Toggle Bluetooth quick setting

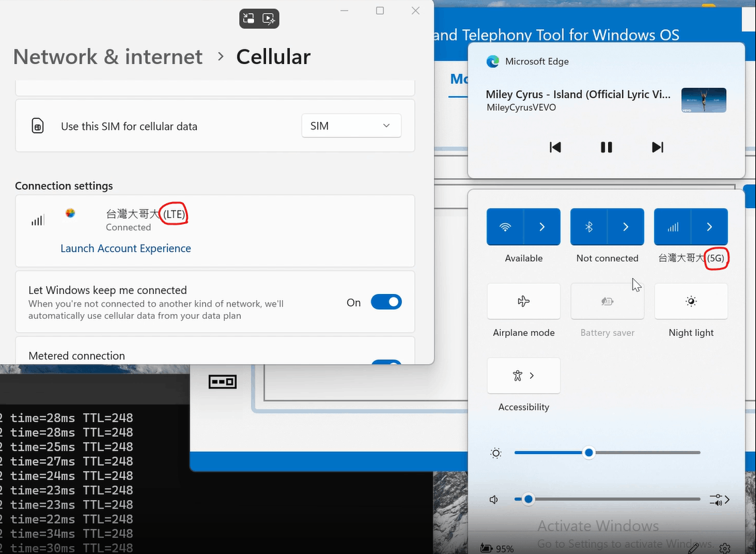[x=589, y=227]
